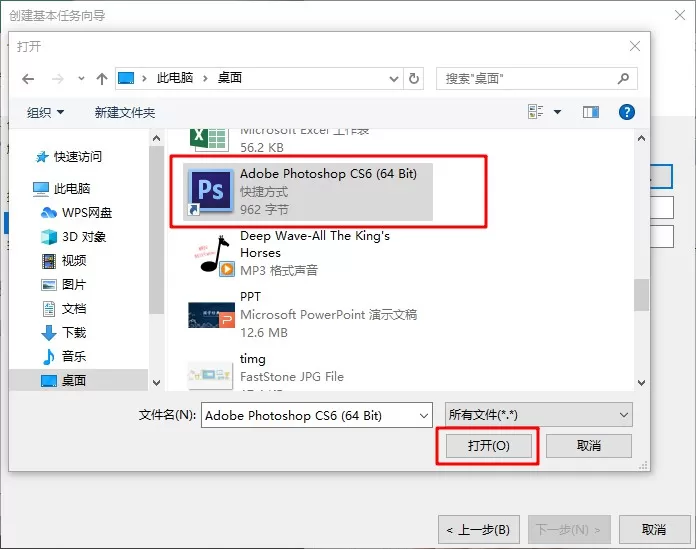Select the timg JPG file
696x549 pixels.
pyautogui.click(x=253, y=359)
